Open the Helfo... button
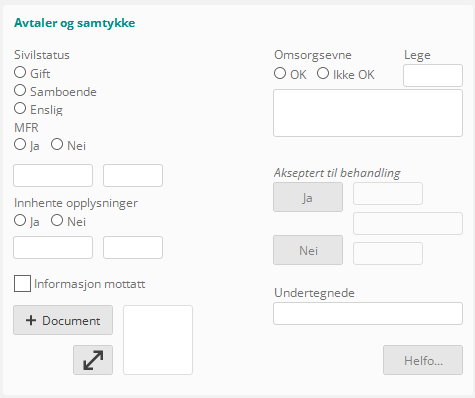 pos(423,360)
